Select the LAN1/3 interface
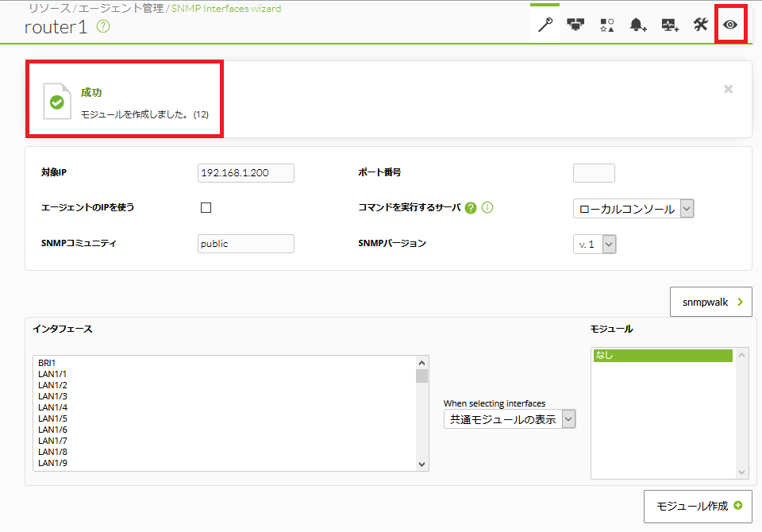The width and height of the screenshot is (762, 532). point(52,396)
